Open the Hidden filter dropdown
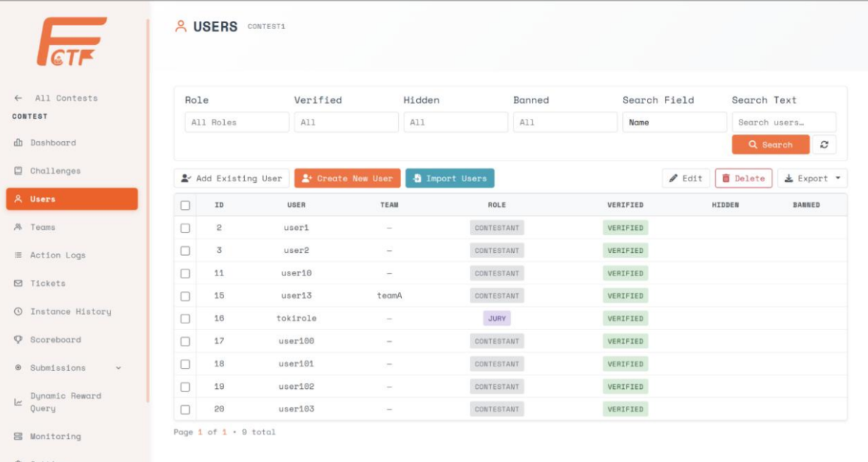The width and height of the screenshot is (868, 462). coord(456,122)
